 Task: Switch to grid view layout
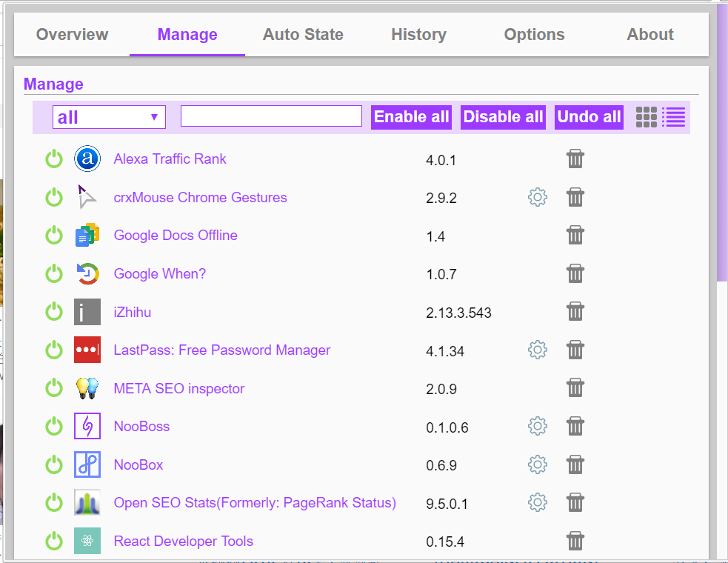647,117
